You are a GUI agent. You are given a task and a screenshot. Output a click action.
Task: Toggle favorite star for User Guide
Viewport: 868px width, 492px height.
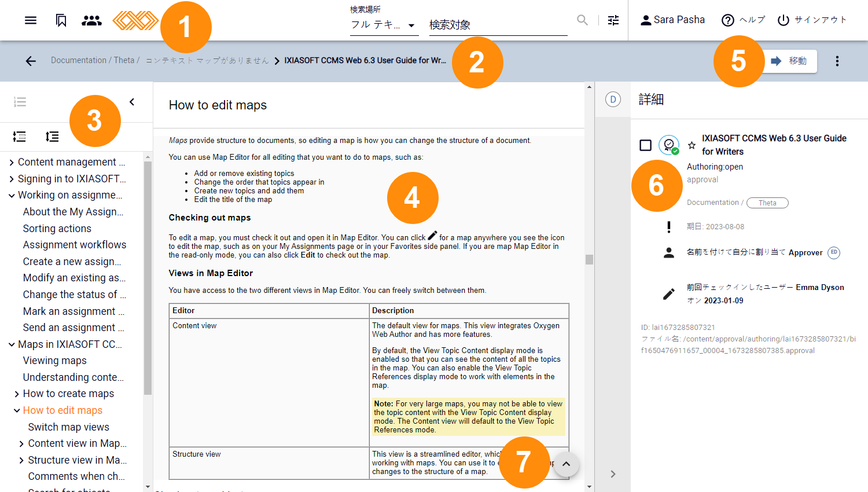(x=692, y=145)
